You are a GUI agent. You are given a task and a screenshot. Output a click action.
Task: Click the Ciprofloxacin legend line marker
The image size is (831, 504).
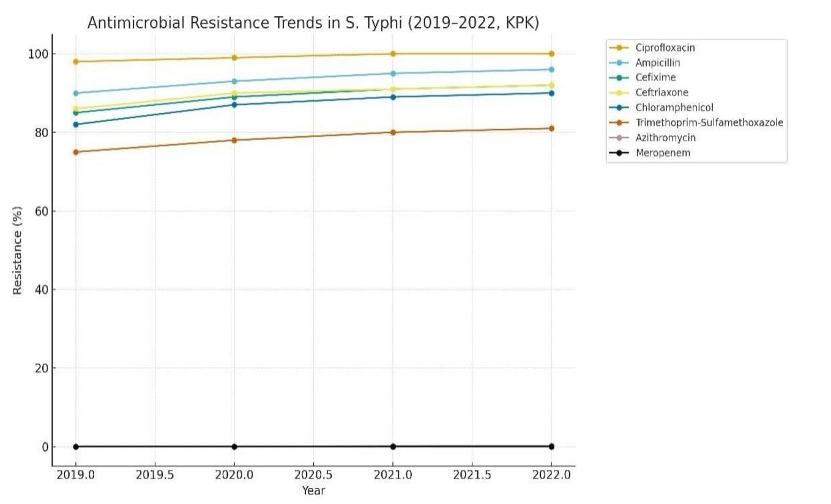pyautogui.click(x=619, y=48)
